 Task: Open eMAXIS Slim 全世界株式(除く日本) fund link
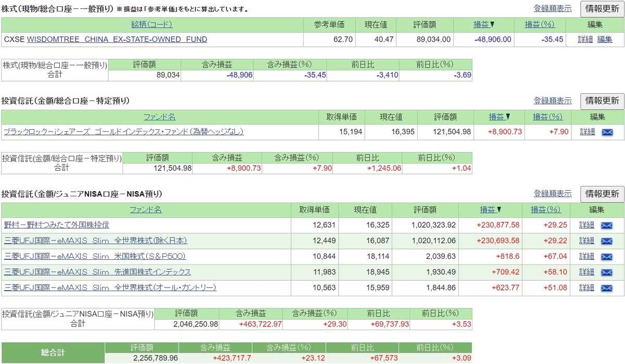tap(95, 241)
